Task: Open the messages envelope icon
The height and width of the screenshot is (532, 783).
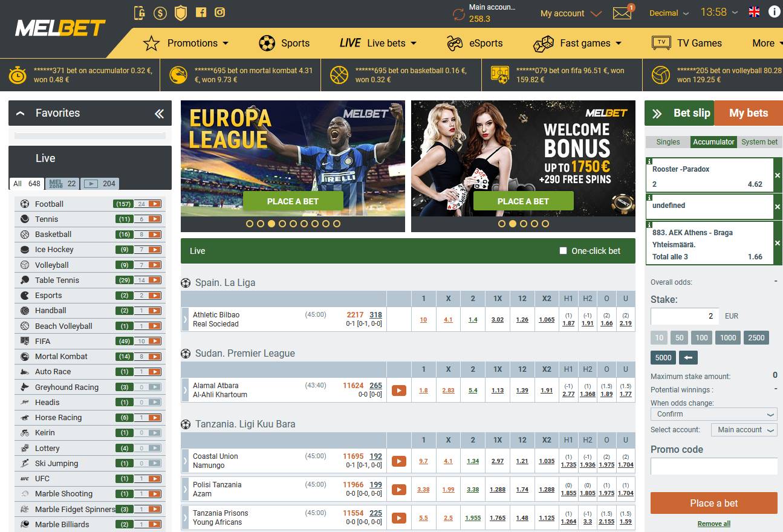Action: coord(622,13)
